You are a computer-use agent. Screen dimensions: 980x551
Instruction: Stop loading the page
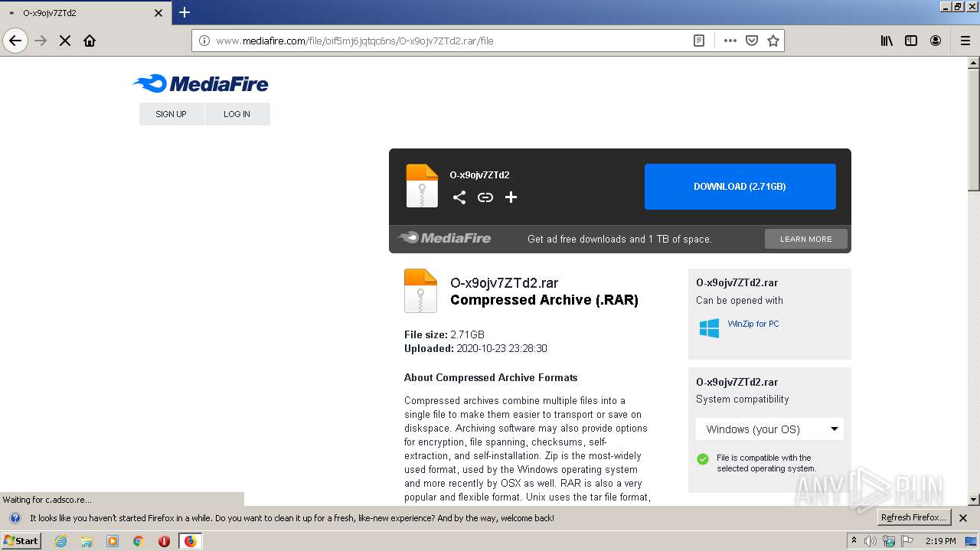[x=65, y=41]
